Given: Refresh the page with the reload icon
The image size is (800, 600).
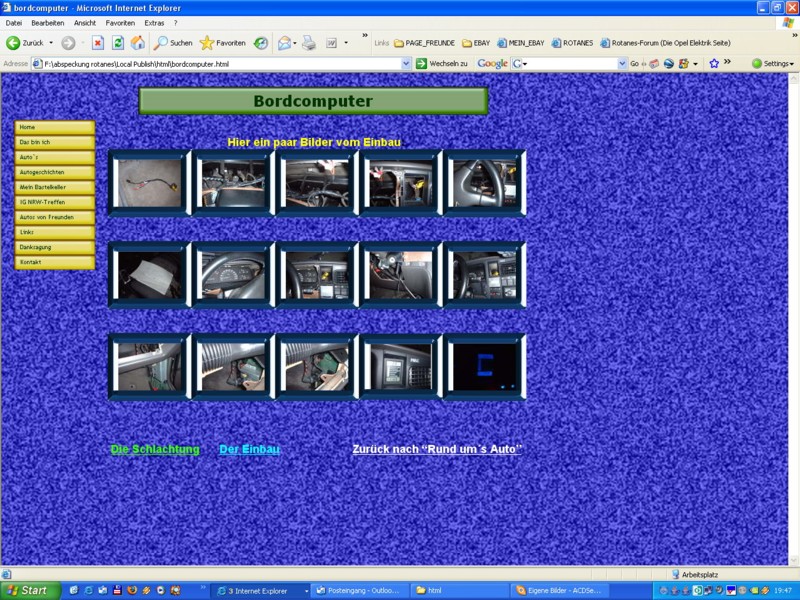Looking at the screenshot, I should (118, 43).
